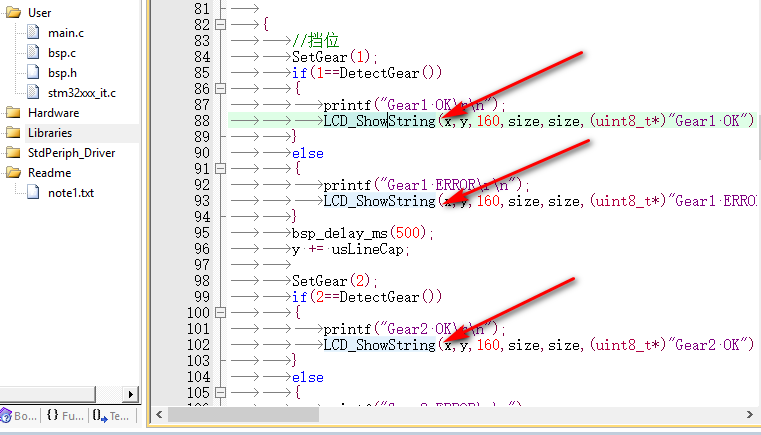
Task: Click the else keyword on line 90
Action: [308, 153]
